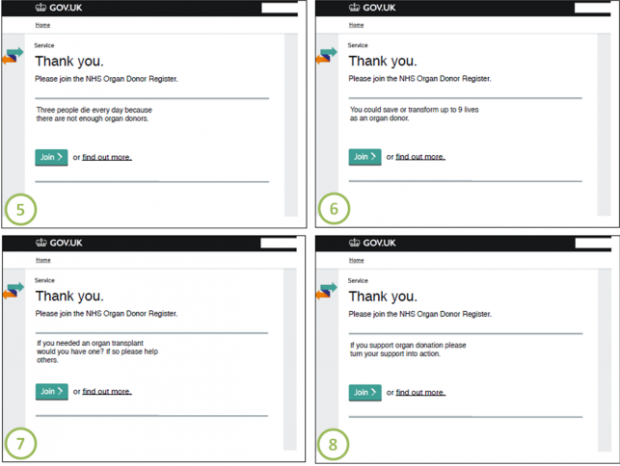Click header search box on "9 lives" page
Viewport: 620px width, 466px height.
(x=592, y=8)
